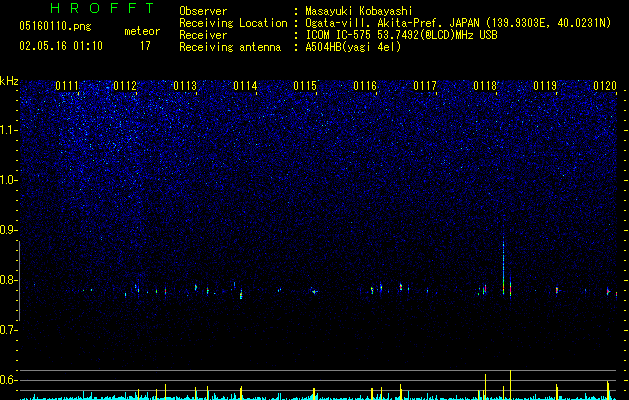Click the Ogata-vill. Akita-Pref. JAPAN location text
This screenshot has width=629, height=400.
click(x=458, y=23)
